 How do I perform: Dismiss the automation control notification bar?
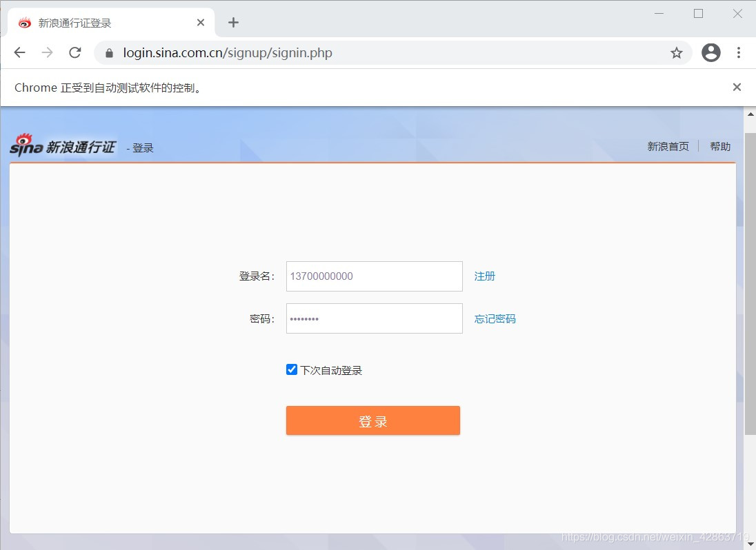click(737, 87)
